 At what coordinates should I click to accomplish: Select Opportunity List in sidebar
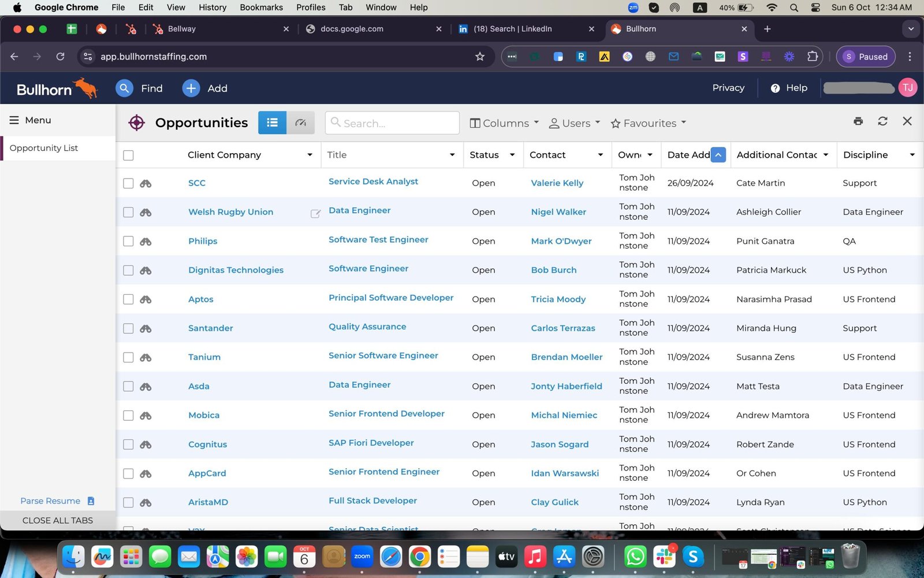click(x=58, y=148)
